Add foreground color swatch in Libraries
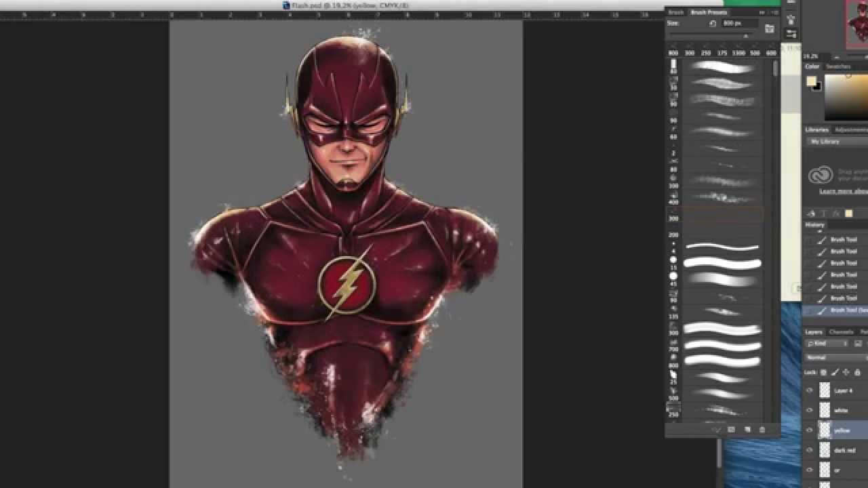This screenshot has width=868, height=488. point(848,213)
